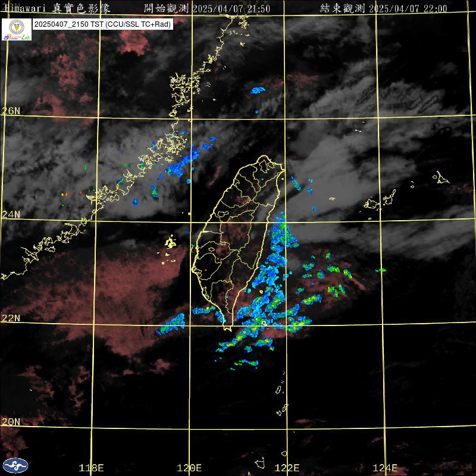Click the 120E longitude label
This screenshot has height=476, width=476.
pyautogui.click(x=190, y=468)
